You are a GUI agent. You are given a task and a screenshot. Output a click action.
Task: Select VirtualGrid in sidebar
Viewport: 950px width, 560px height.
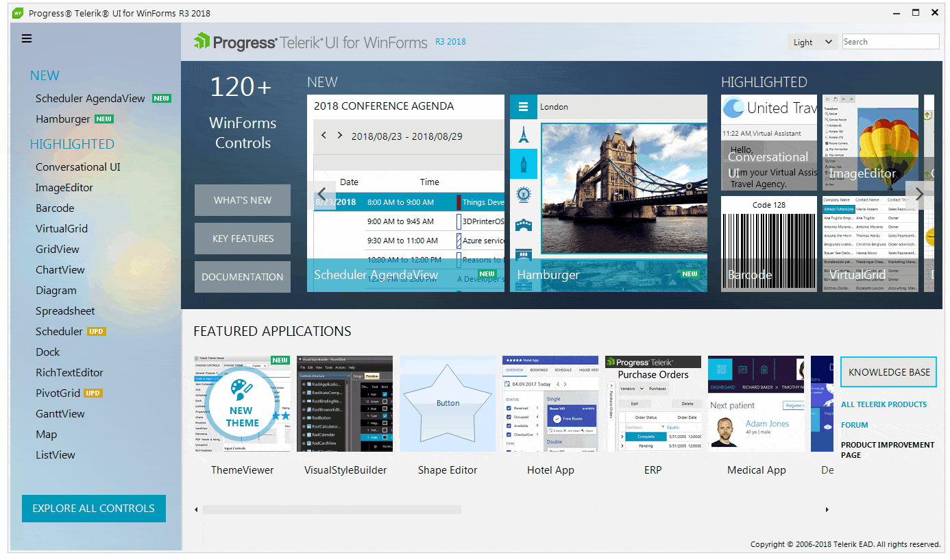(62, 229)
